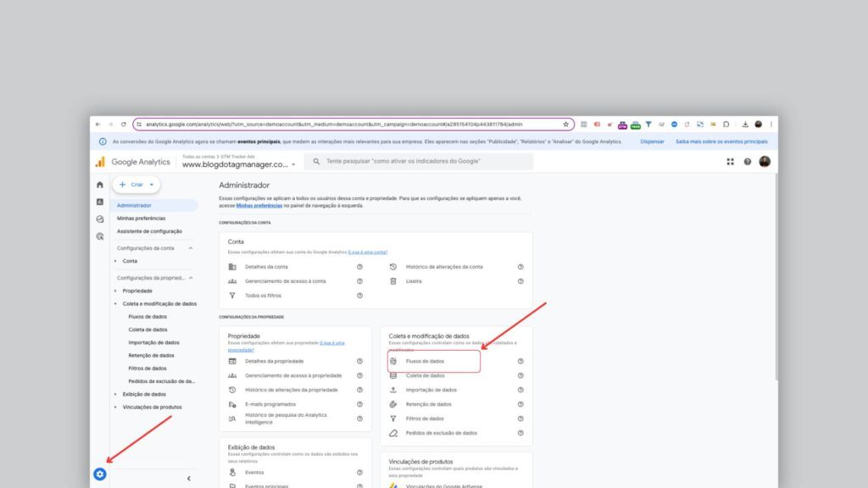The height and width of the screenshot is (488, 868).
Task: Click help icon beside Retenção de dados
Action: coord(520,404)
